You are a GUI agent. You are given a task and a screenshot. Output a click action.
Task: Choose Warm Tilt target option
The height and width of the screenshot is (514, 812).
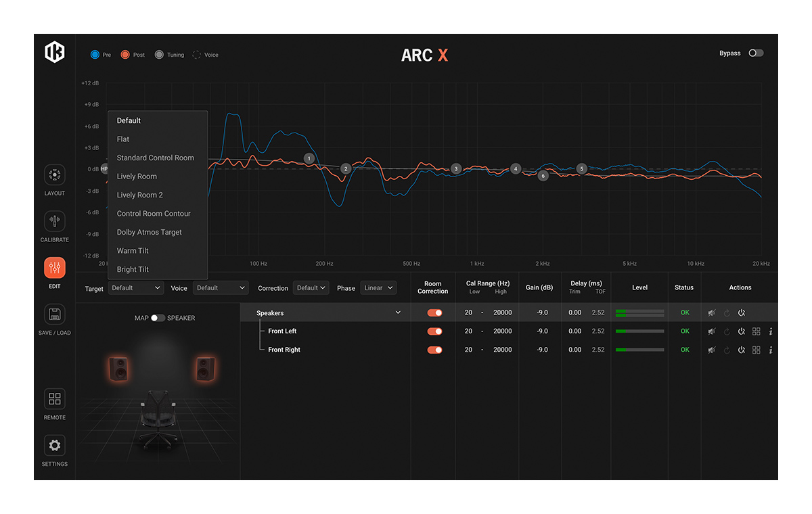tap(133, 251)
